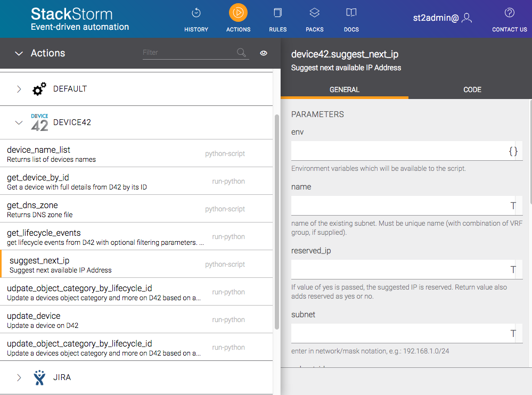The width and height of the screenshot is (532, 395).
Task: Click the user profile icon beside st2admin@
Action: click(467, 18)
